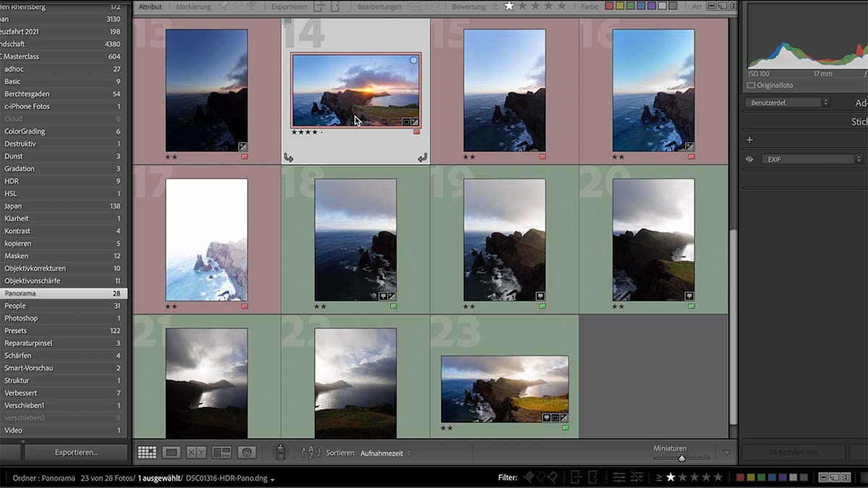Select the Attribut filter tab
The height and width of the screenshot is (488, 868).
[150, 7]
